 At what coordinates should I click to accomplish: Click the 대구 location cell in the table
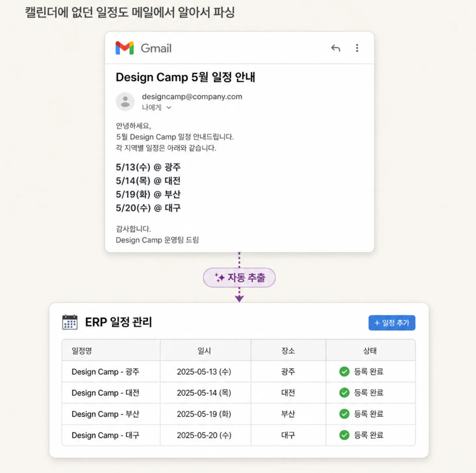pyautogui.click(x=288, y=435)
